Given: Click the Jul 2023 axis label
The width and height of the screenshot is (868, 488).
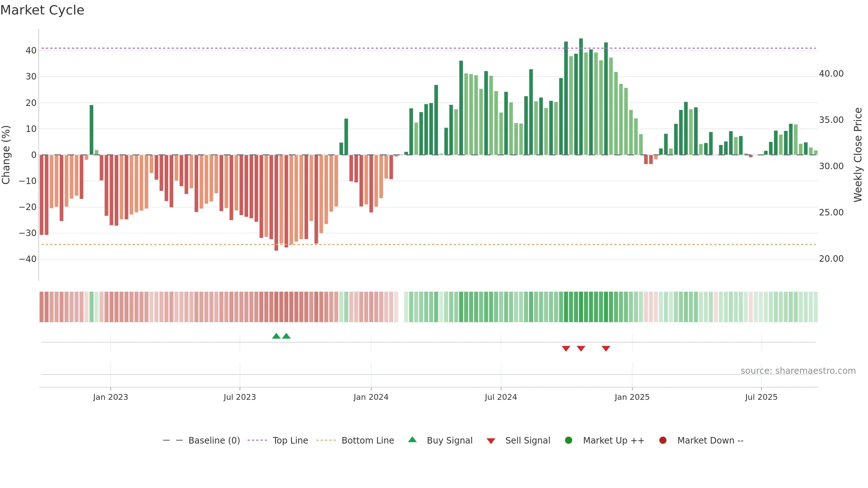Looking at the screenshot, I should (240, 397).
